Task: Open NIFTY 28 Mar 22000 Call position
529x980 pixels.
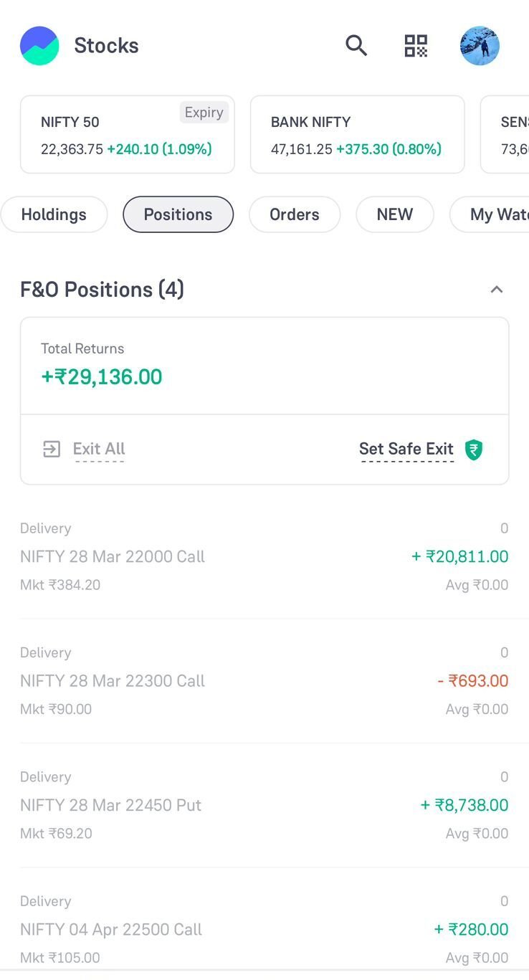Action: [264, 556]
